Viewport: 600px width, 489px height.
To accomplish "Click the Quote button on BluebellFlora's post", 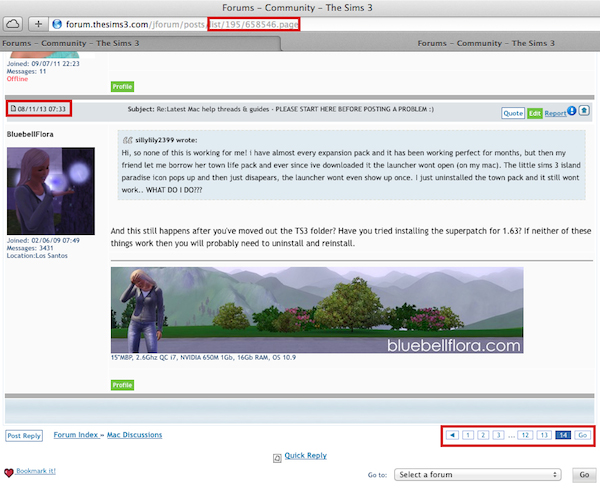I will pyautogui.click(x=513, y=113).
